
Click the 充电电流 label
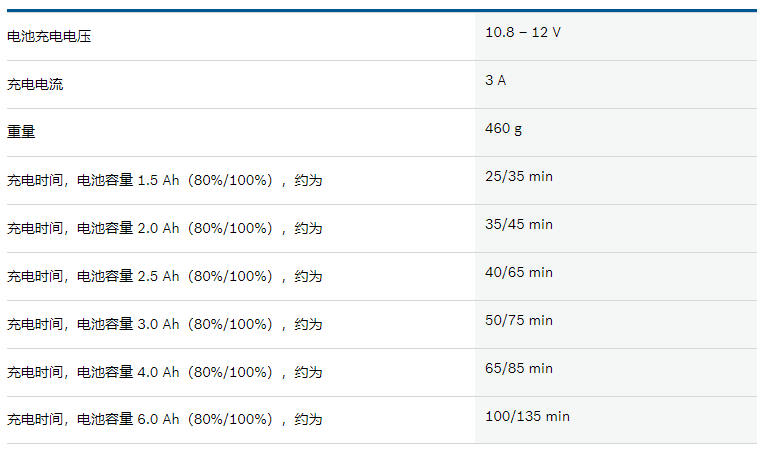(x=35, y=85)
